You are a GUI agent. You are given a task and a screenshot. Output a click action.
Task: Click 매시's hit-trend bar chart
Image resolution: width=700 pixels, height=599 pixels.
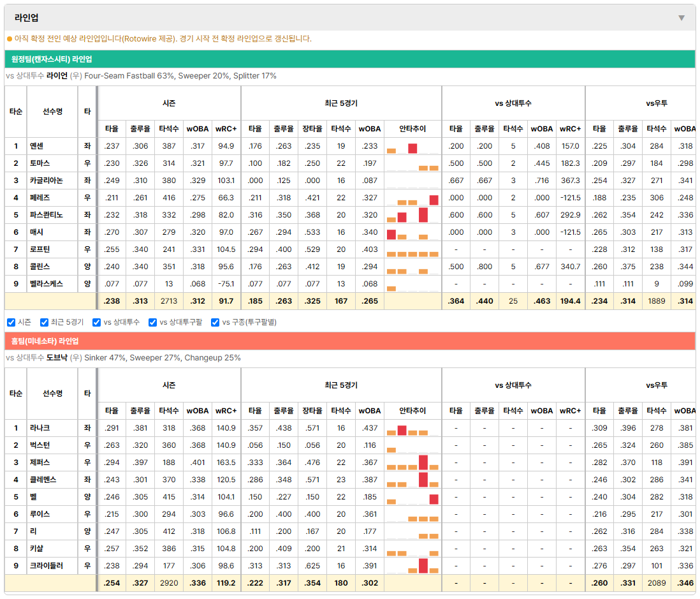click(x=412, y=232)
